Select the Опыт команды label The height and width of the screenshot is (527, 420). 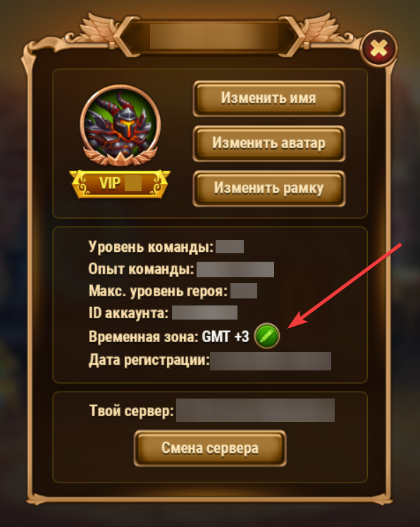tap(141, 269)
